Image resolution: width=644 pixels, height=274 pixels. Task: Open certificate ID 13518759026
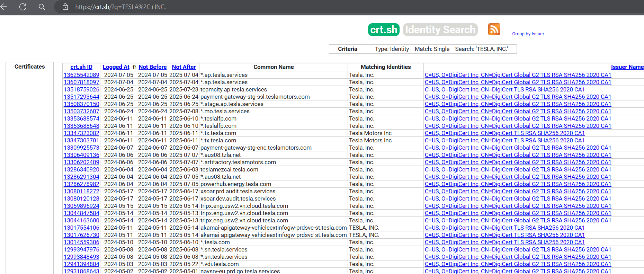(81, 90)
